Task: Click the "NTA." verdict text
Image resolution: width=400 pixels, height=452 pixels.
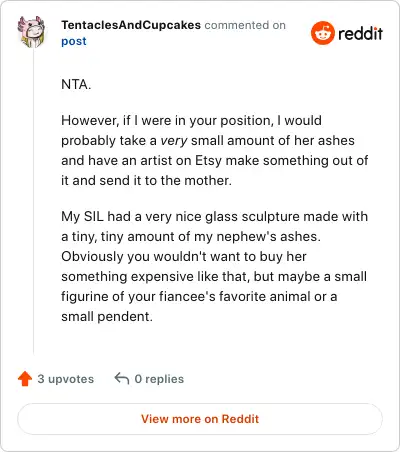Action: [x=76, y=84]
